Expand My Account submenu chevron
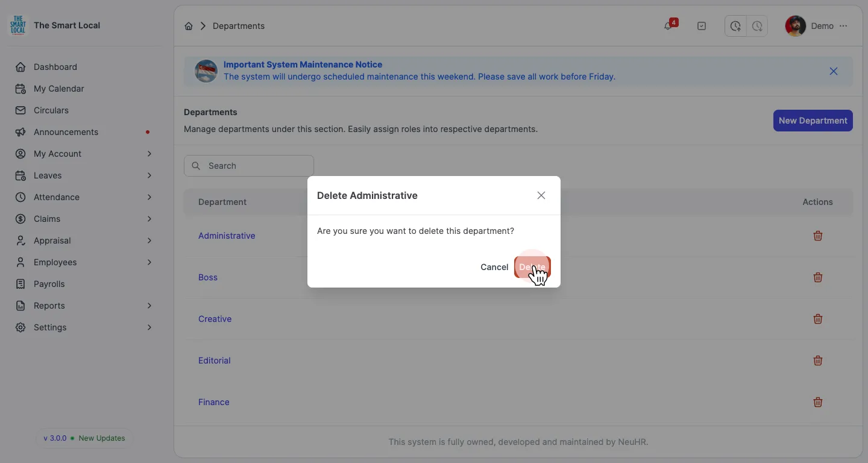The width and height of the screenshot is (868, 463). click(x=149, y=154)
